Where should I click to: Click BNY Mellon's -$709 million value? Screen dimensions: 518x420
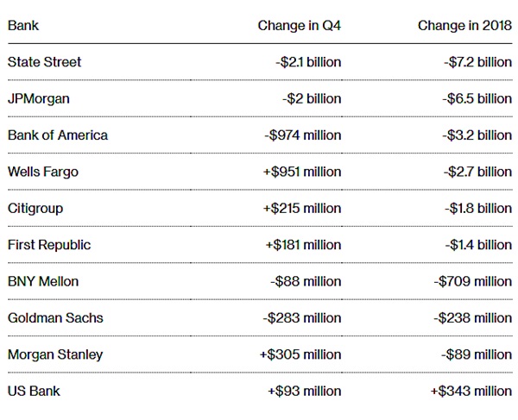[x=473, y=281]
